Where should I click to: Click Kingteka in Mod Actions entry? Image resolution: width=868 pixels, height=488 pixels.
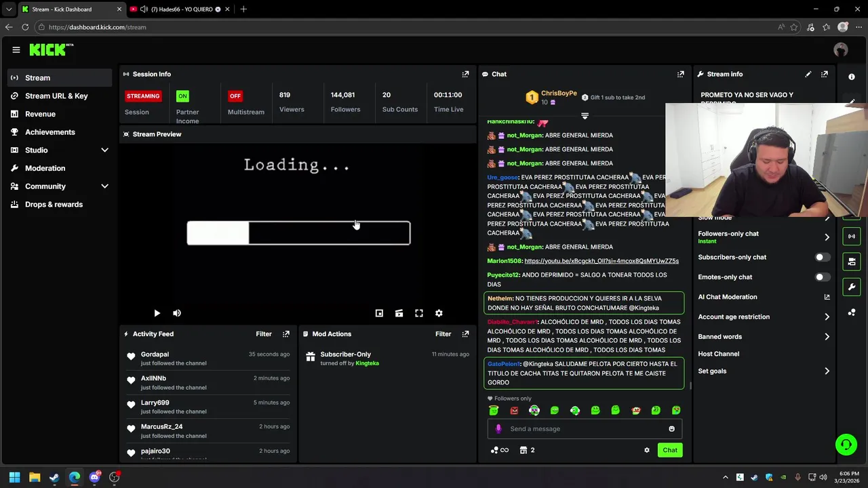(x=367, y=363)
